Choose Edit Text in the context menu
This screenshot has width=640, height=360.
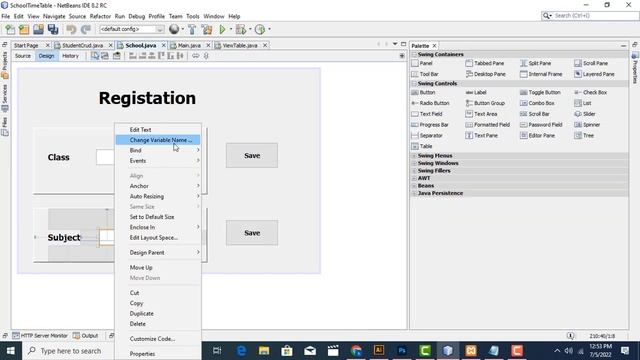pos(158,129)
